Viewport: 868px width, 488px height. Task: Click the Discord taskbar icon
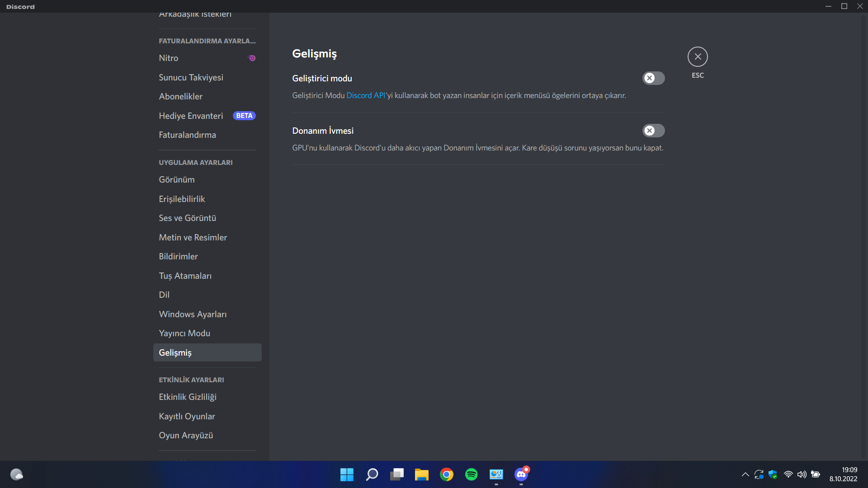coord(521,474)
